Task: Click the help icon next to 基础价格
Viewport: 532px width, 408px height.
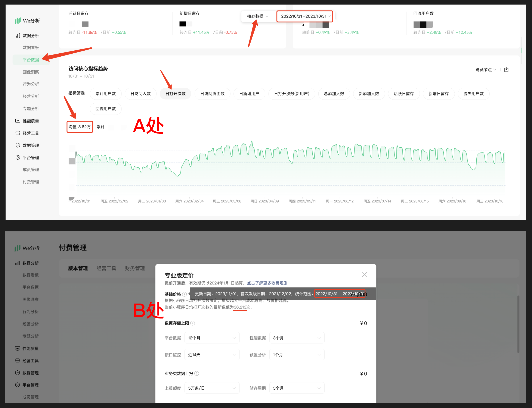Action: click(x=185, y=294)
